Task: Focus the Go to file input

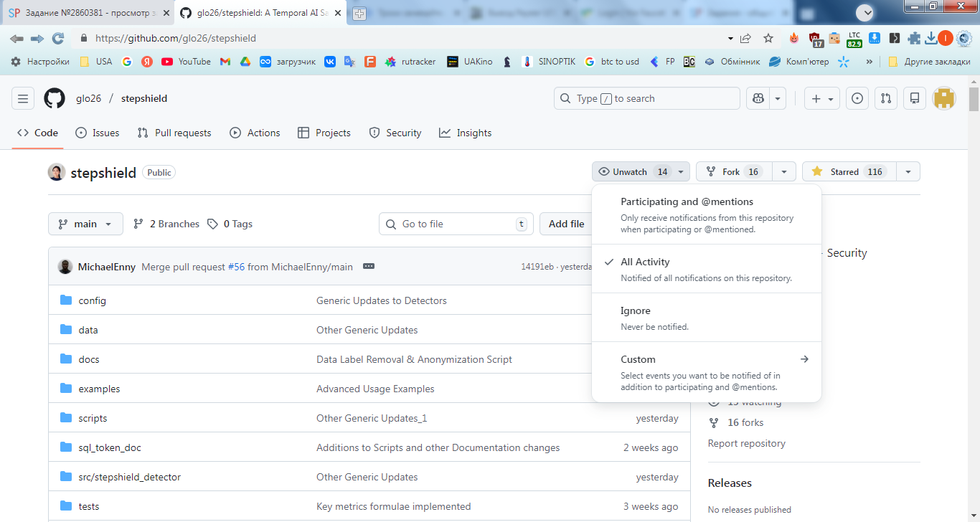Action: (456, 224)
